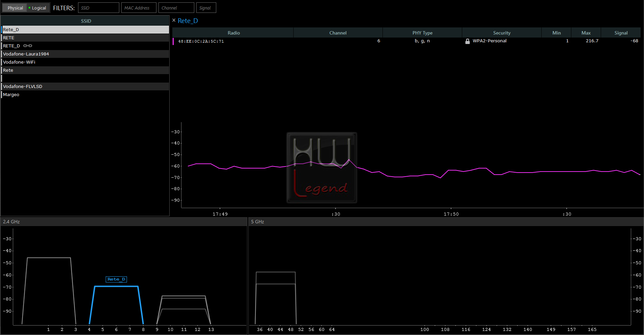Focus the SSID filter field
Screen dimensions: 644x335
pyautogui.click(x=98, y=8)
